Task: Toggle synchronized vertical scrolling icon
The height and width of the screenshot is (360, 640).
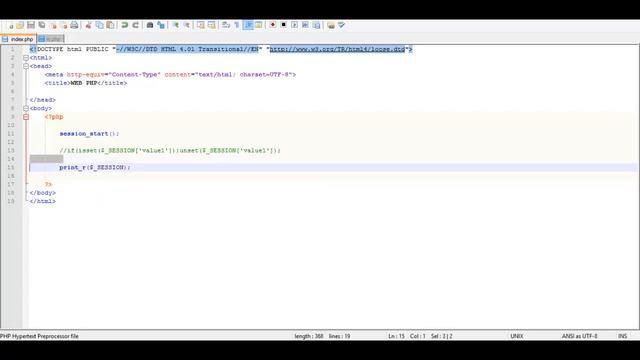Action: pos(201,25)
